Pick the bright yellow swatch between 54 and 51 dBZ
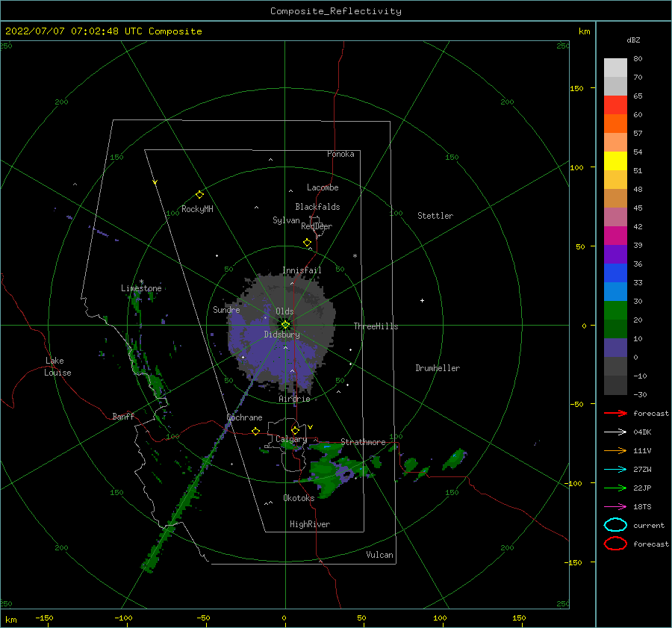The width and height of the screenshot is (672, 628). (615, 161)
